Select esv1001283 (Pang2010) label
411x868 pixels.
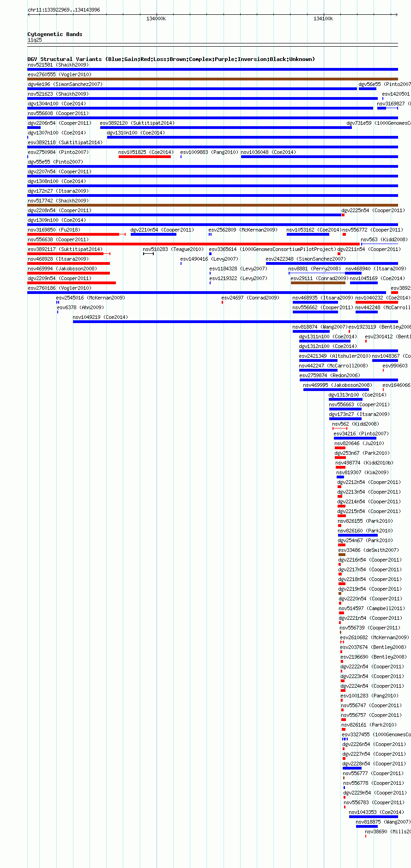(x=369, y=696)
